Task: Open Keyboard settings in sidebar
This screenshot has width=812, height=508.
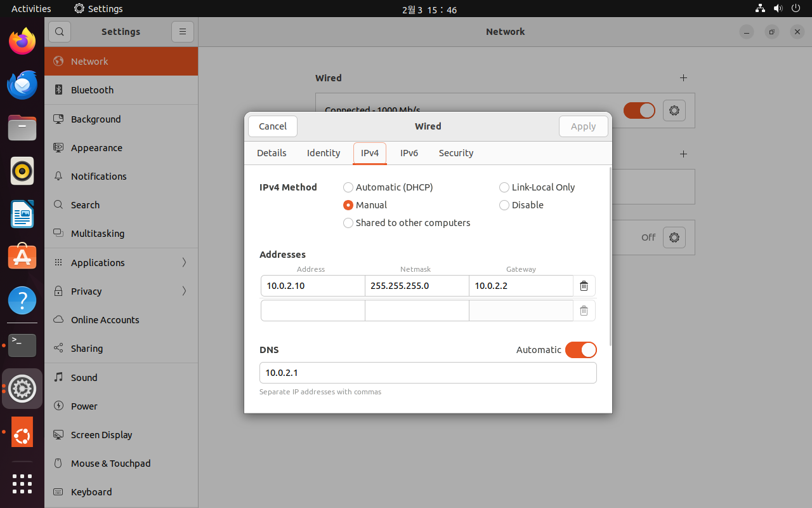Action: (x=121, y=492)
